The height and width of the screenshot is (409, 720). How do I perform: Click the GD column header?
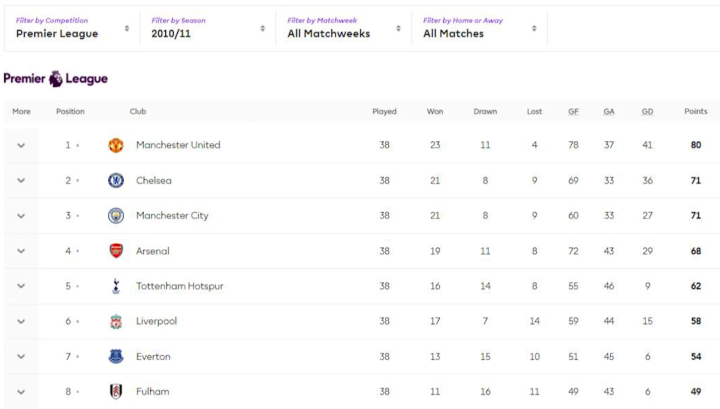click(647, 112)
